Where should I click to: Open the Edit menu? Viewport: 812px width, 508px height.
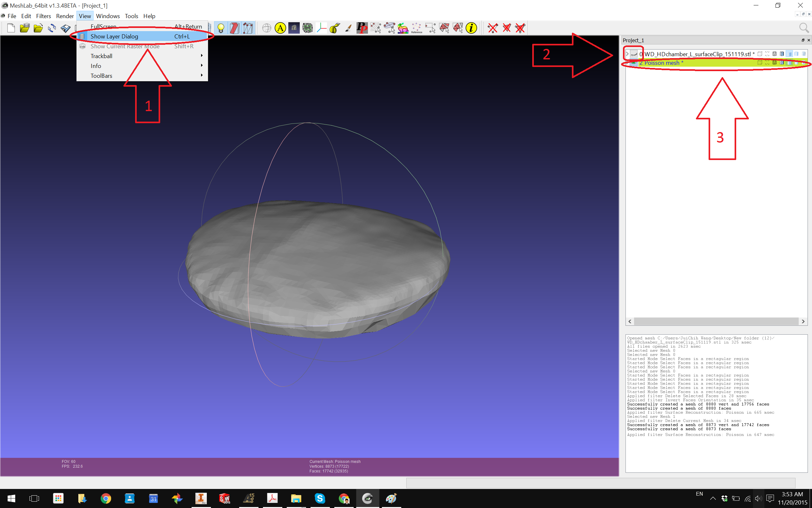coord(26,16)
